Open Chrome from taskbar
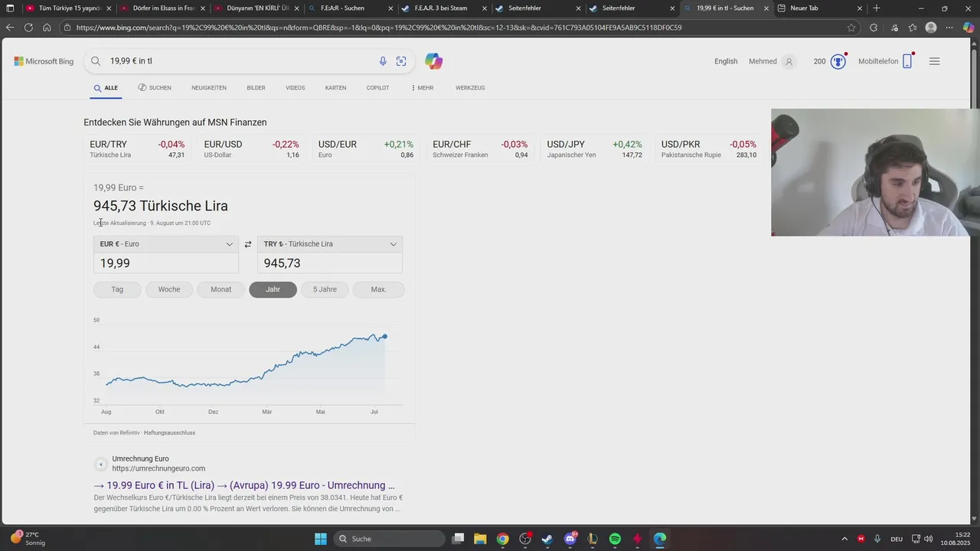This screenshot has width=980, height=551. (502, 539)
